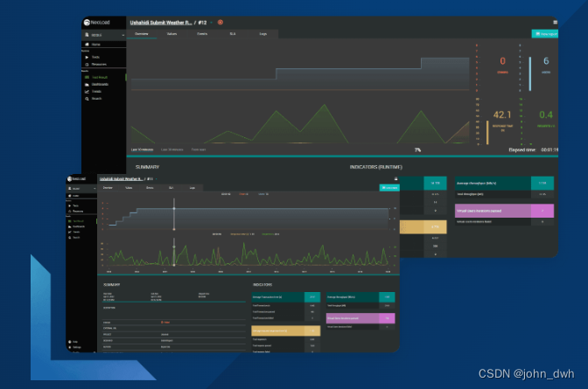Switch to Logs tab in front window
The width and height of the screenshot is (588, 389).
[x=192, y=188]
